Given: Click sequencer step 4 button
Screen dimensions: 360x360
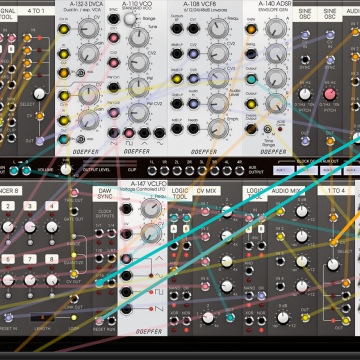Looking at the screenshot, I should 52,206.
